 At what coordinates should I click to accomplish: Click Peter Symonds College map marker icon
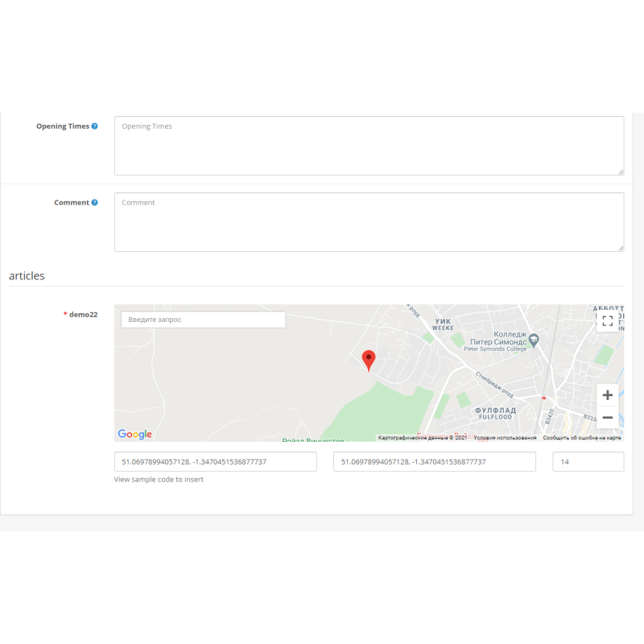pos(545,342)
